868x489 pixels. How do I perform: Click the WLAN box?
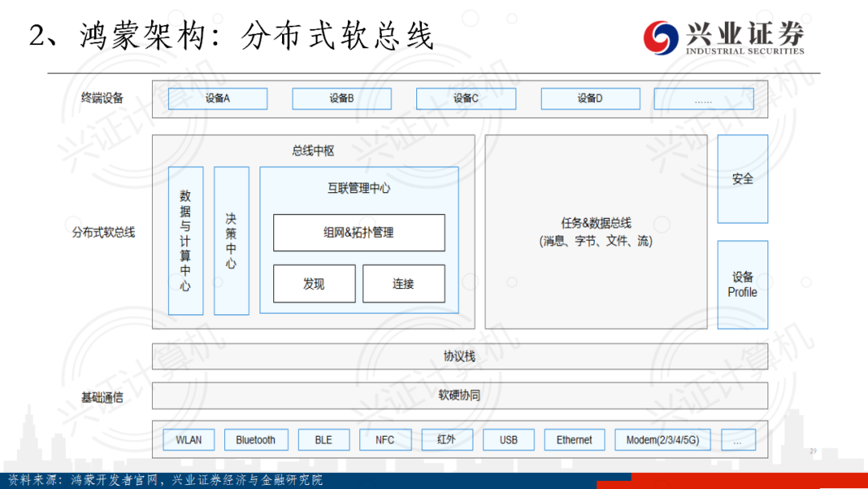point(189,440)
